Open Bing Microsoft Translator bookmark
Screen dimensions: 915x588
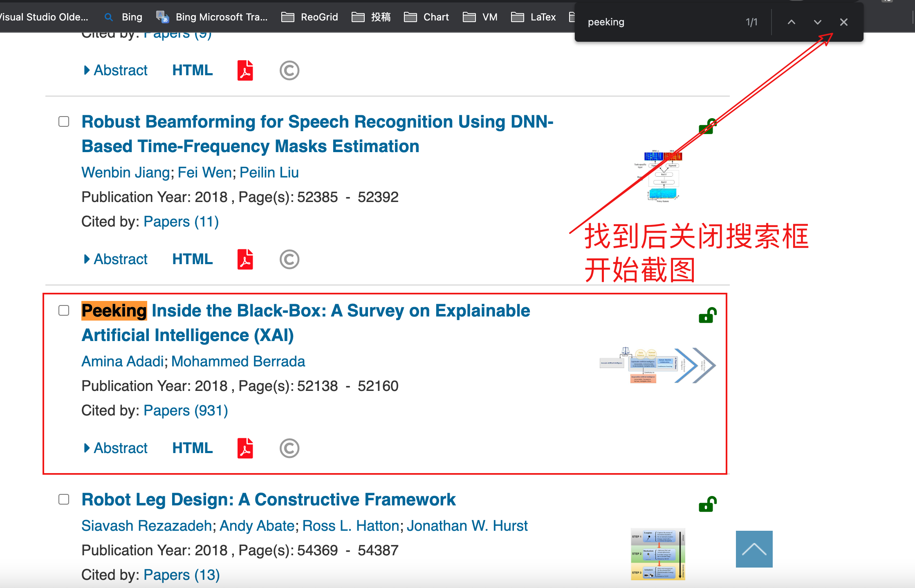pyautogui.click(x=212, y=17)
